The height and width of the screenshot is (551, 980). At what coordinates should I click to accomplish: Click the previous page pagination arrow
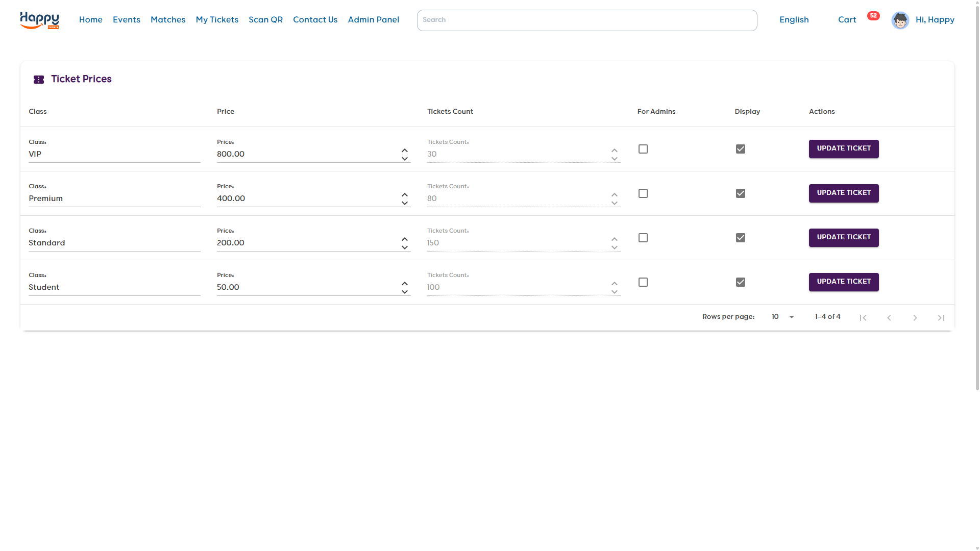[889, 317]
